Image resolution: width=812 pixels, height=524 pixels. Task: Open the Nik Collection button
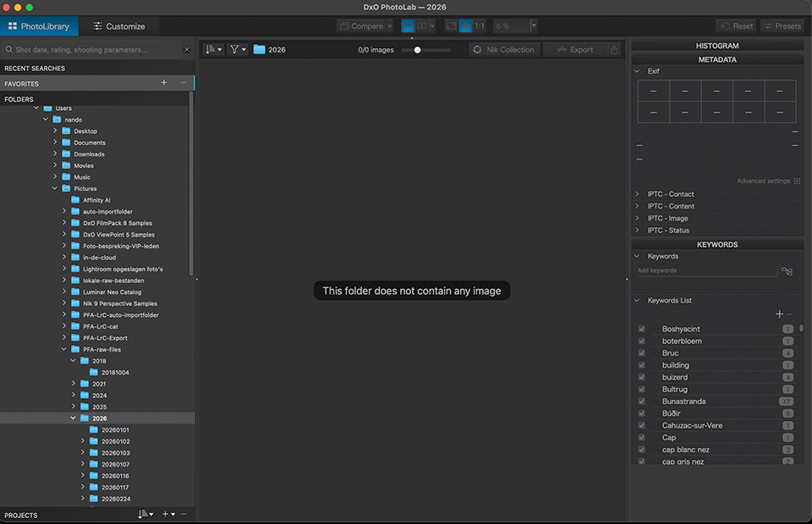tap(504, 50)
